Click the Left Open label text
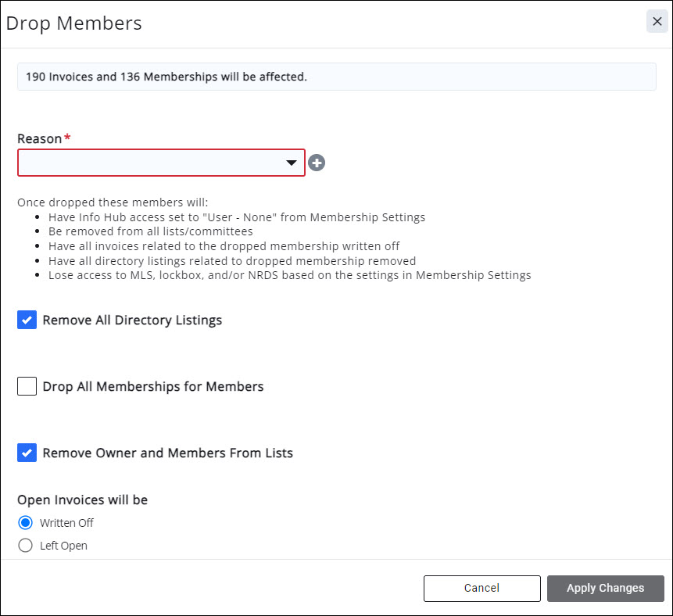The height and width of the screenshot is (616, 673). tap(63, 546)
